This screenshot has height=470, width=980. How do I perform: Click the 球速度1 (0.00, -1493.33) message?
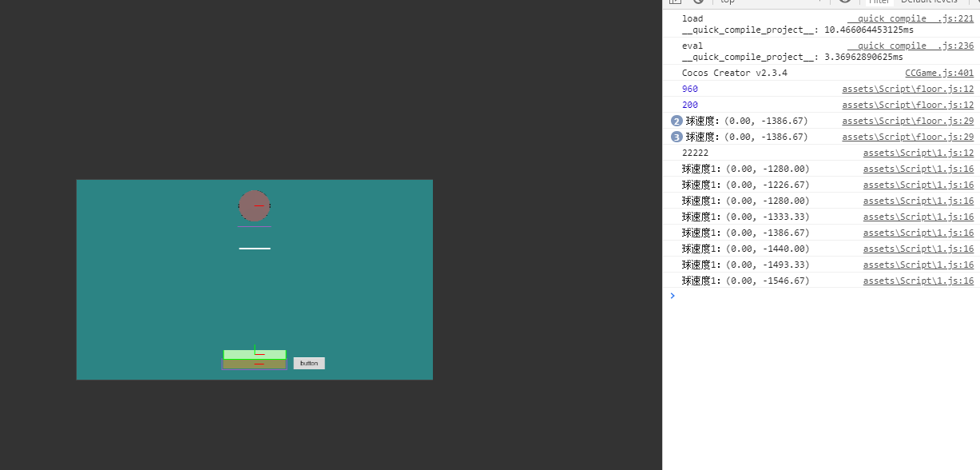pos(746,265)
